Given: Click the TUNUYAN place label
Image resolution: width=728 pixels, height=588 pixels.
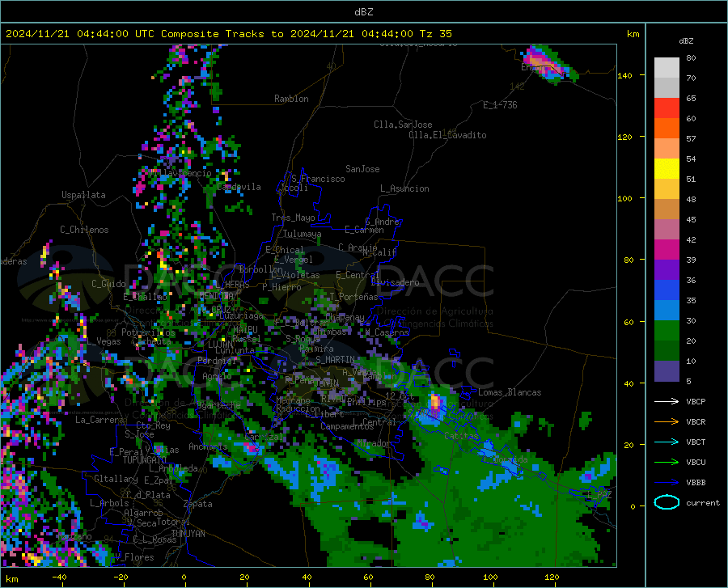Looking at the screenshot, I should [188, 534].
